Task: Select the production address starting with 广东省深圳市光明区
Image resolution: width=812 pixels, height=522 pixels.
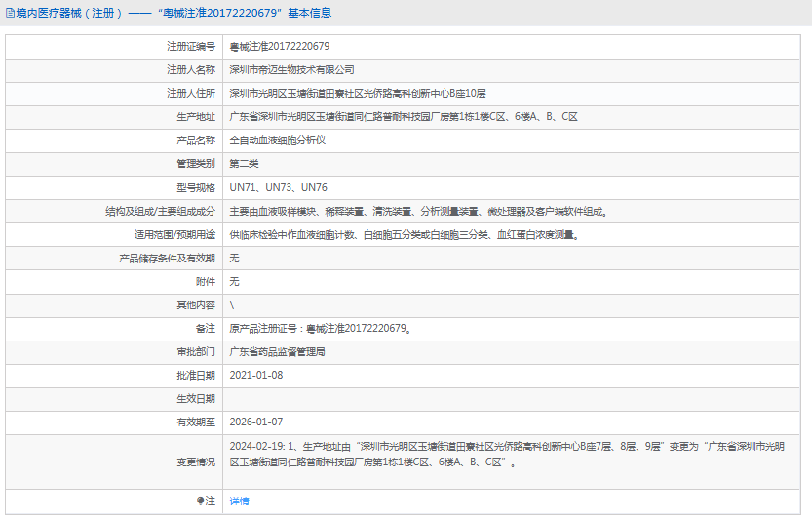Action: click(404, 117)
